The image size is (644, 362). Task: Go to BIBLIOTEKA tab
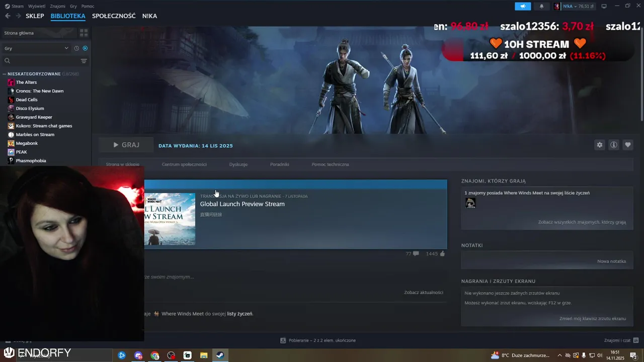pos(68,16)
